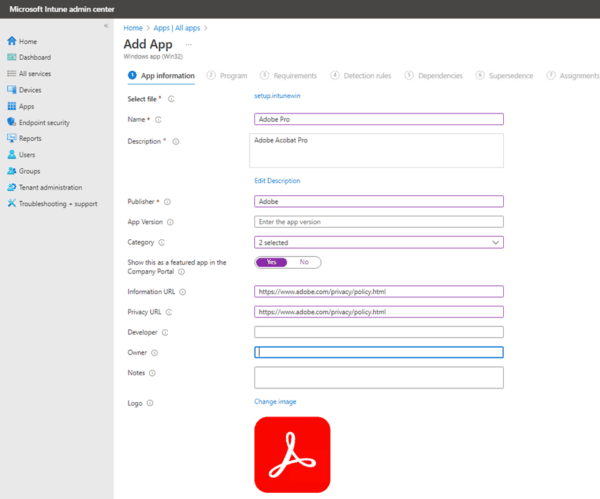
Task: Click info icon next to Select file
Action: (171, 99)
